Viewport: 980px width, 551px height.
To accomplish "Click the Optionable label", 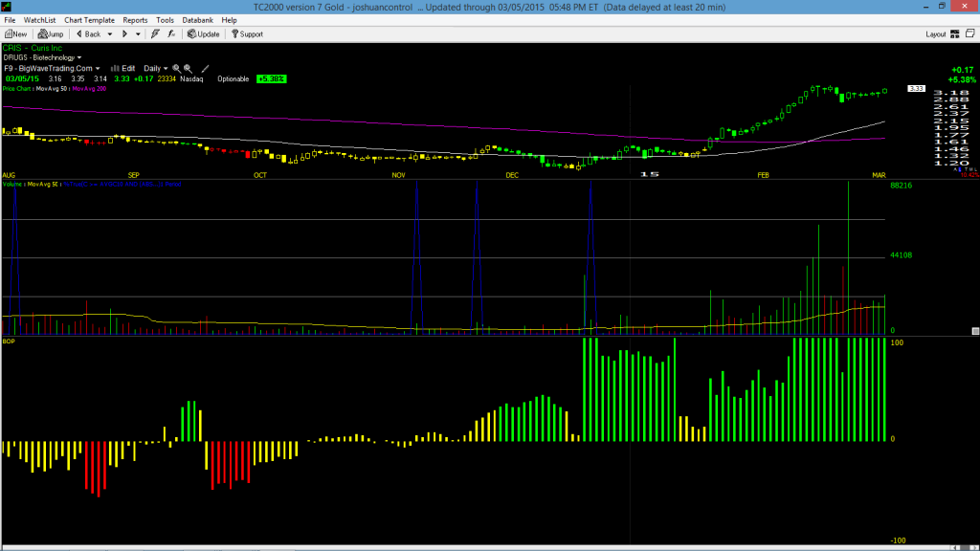I will [x=234, y=79].
